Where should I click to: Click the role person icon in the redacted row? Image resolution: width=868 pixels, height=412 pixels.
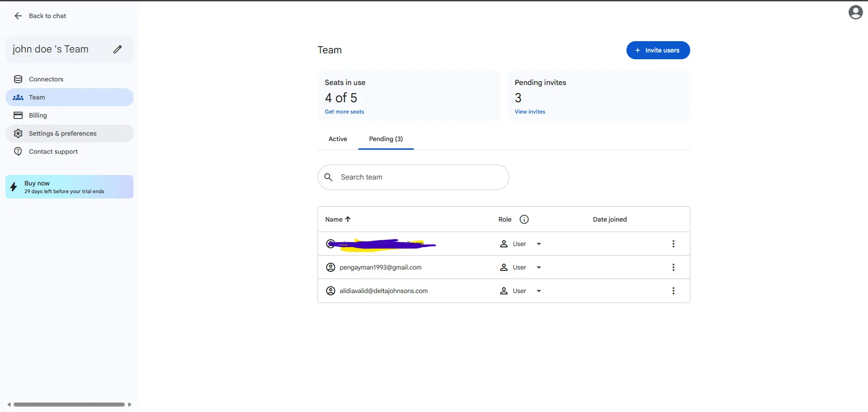[x=503, y=244]
